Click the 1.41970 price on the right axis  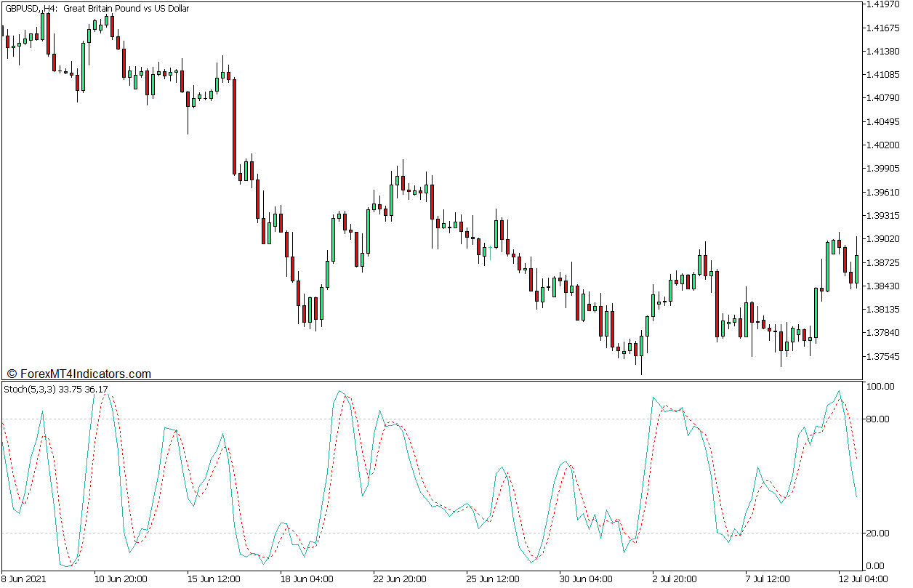pos(883,4)
